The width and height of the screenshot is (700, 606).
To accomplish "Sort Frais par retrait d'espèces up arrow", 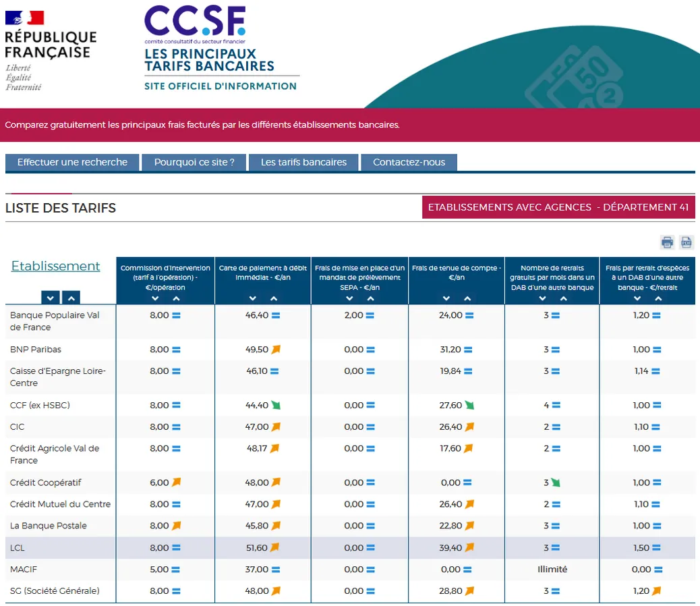I will point(658,298).
